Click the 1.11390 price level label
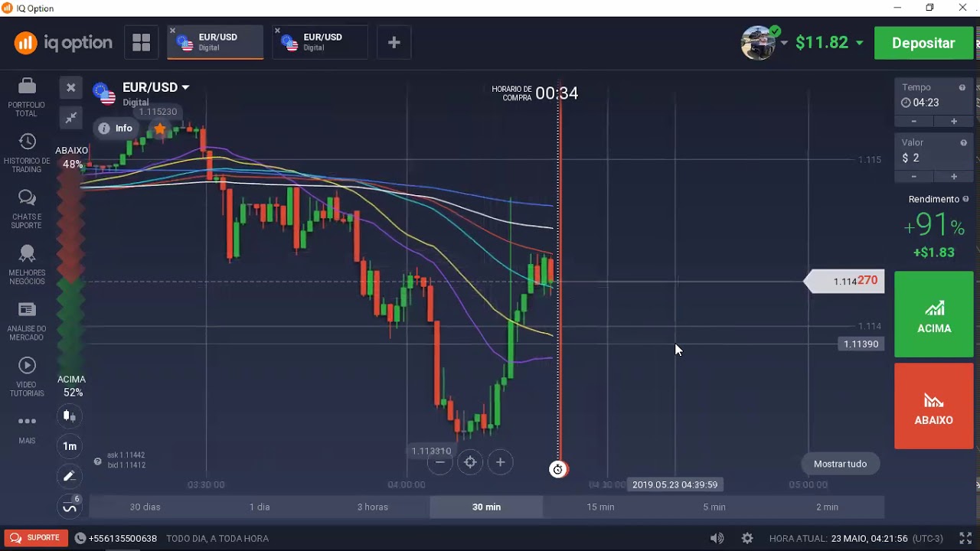Image resolution: width=980 pixels, height=551 pixels. (x=861, y=344)
